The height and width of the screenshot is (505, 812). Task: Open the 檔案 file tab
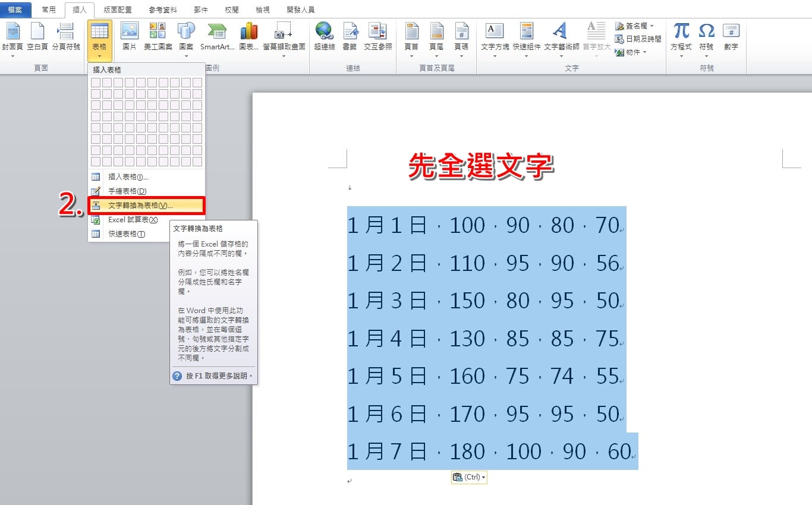(x=15, y=10)
